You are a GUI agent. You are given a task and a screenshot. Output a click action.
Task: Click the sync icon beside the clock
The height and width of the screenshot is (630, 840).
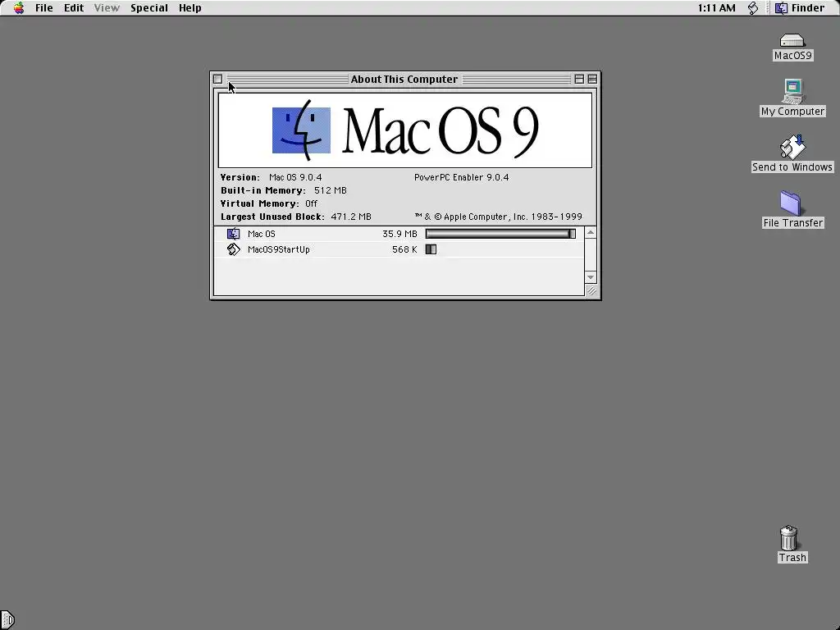point(753,8)
